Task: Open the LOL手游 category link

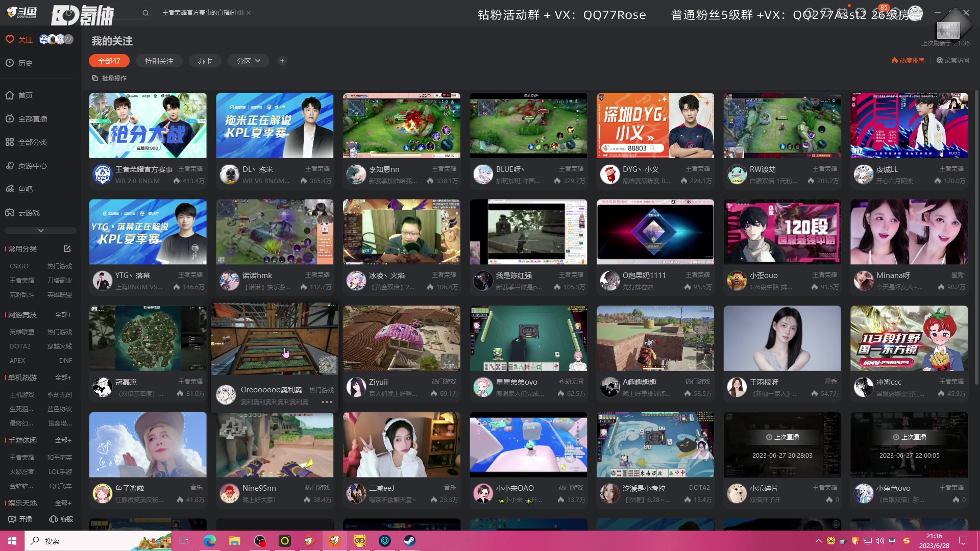Action: click(x=60, y=472)
